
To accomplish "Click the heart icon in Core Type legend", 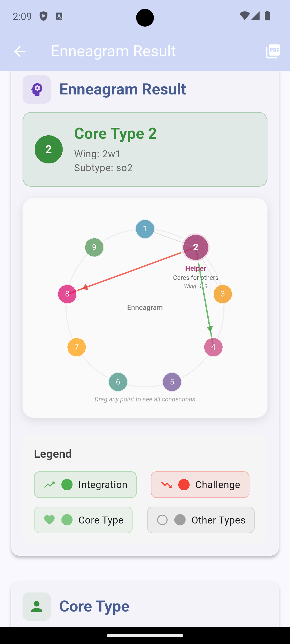I will point(49,520).
